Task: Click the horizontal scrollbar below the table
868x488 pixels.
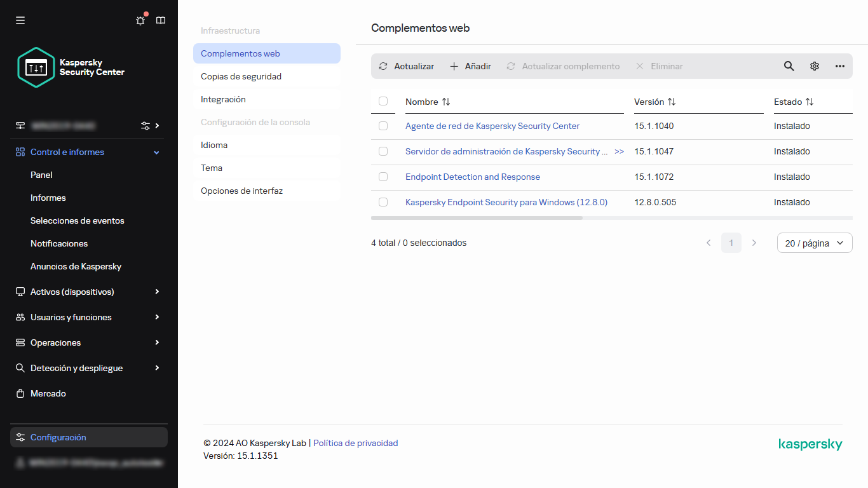Action: point(477,217)
